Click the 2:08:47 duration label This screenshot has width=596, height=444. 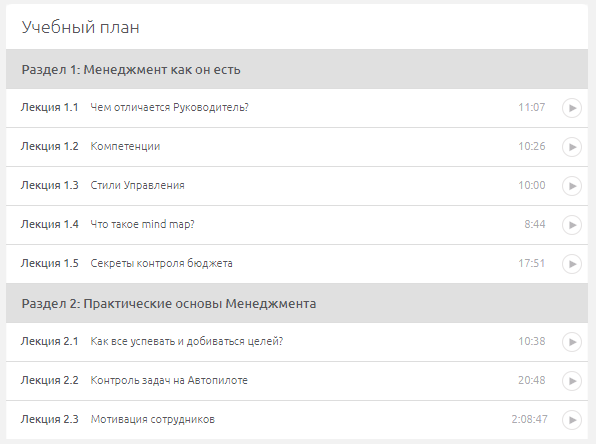pyautogui.click(x=529, y=419)
